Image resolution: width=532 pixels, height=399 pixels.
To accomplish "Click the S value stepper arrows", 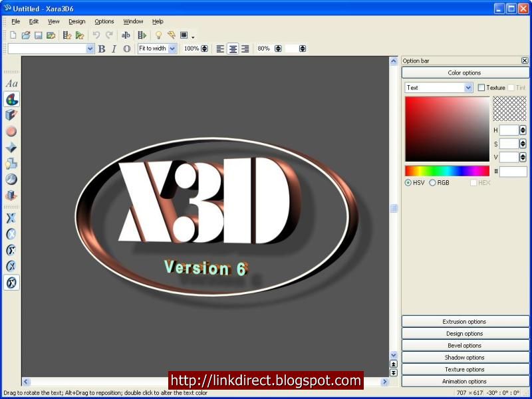I will pos(523,144).
